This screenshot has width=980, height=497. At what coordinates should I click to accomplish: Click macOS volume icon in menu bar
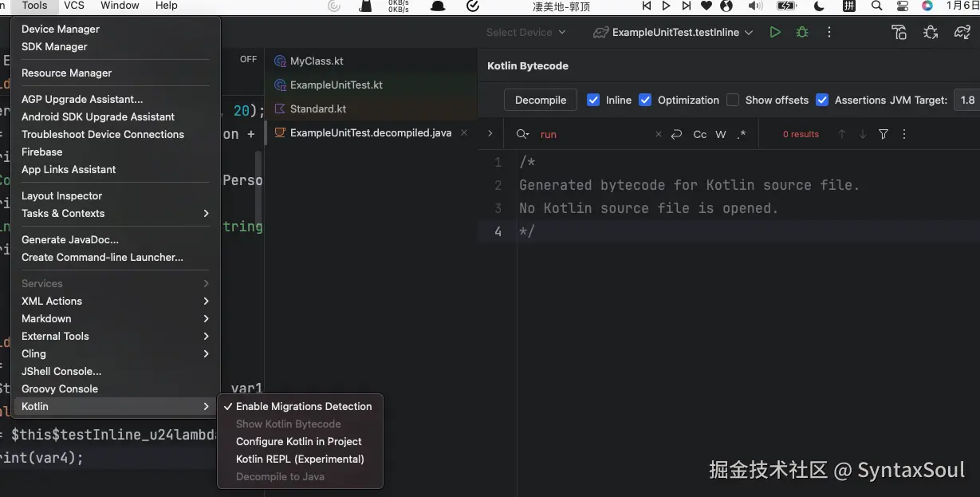[x=754, y=6]
